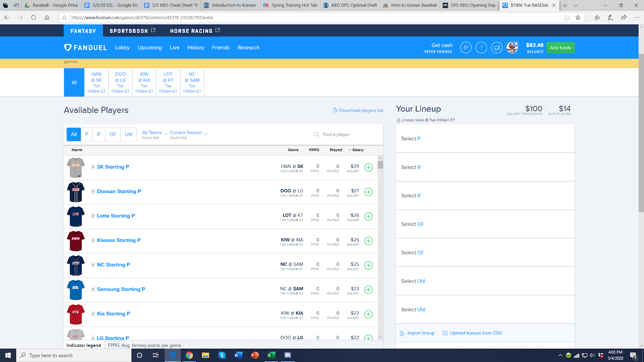Go to the Lobby page
The width and height of the screenshot is (644, 362).
tap(122, 47)
